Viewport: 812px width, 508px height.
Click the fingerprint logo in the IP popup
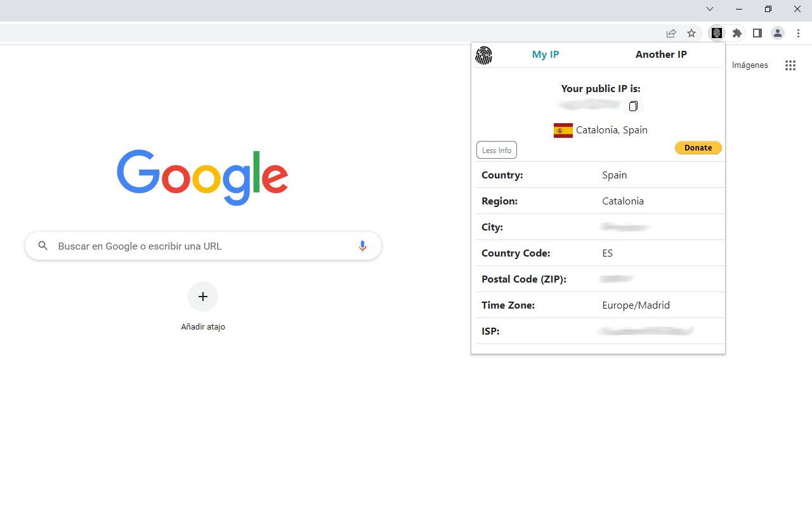tap(484, 55)
